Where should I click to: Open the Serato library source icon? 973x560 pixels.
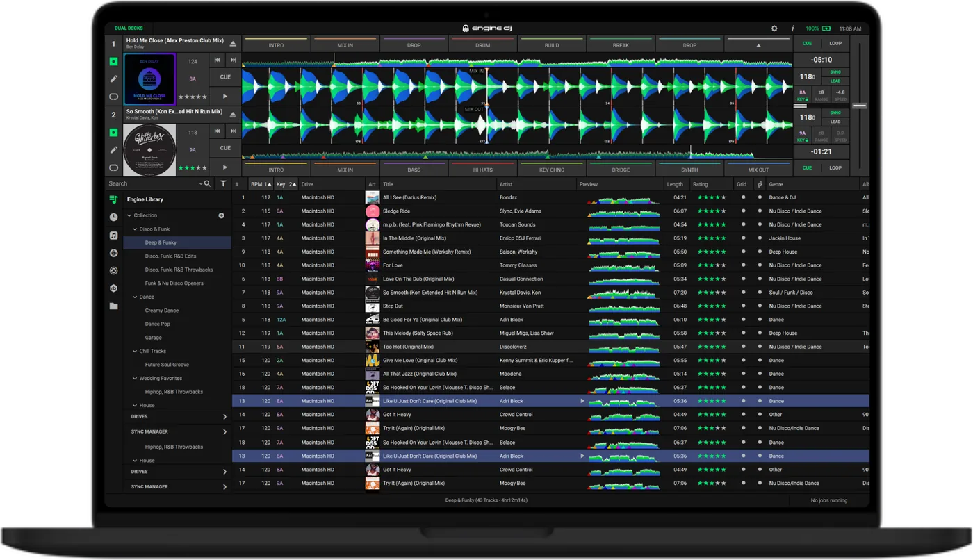pyautogui.click(x=114, y=253)
